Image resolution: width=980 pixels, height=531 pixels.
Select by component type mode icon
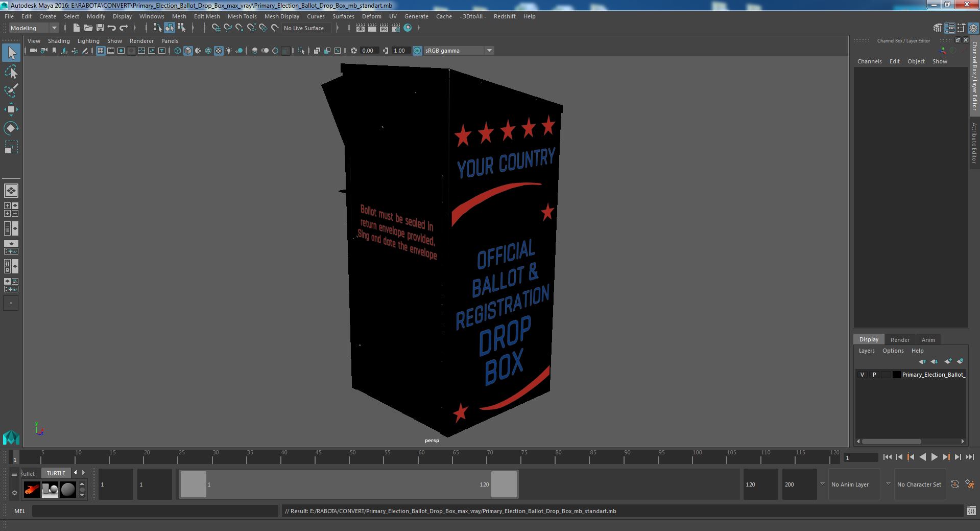click(181, 28)
